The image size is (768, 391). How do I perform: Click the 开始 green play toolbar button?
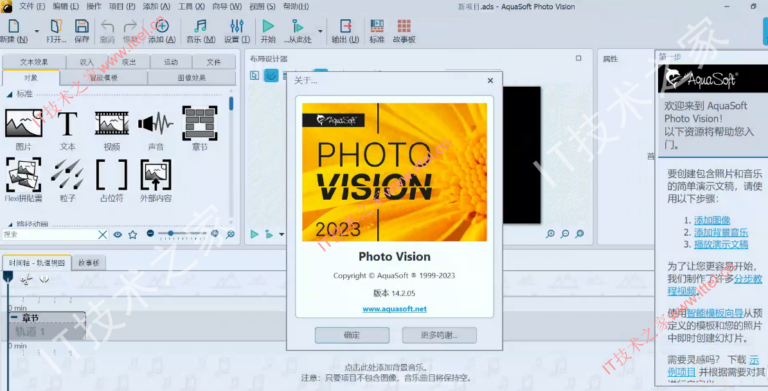[268, 26]
